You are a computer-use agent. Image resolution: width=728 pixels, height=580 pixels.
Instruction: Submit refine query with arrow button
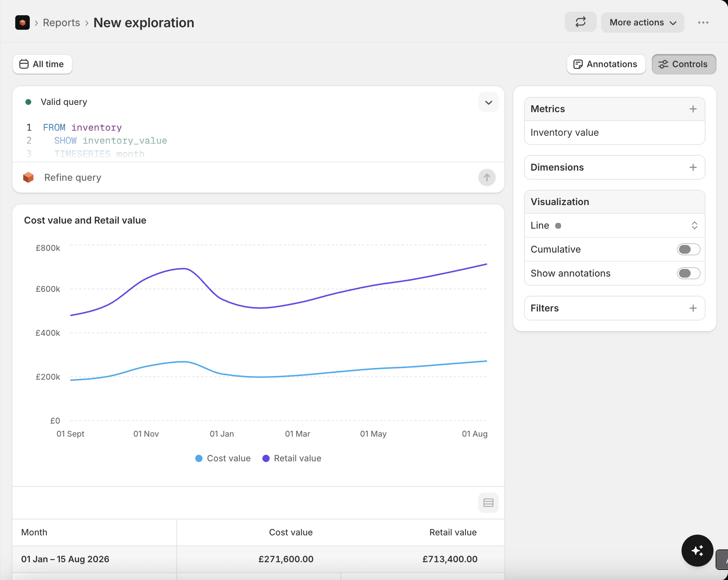click(487, 177)
